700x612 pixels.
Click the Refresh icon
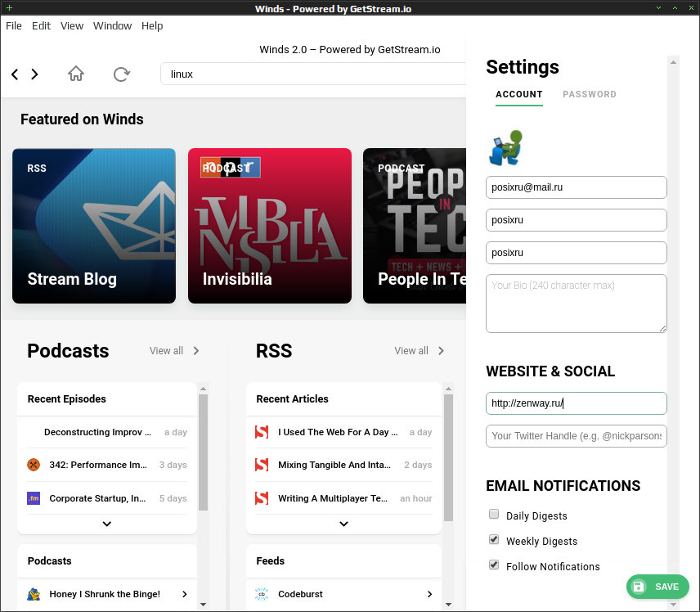coord(121,74)
